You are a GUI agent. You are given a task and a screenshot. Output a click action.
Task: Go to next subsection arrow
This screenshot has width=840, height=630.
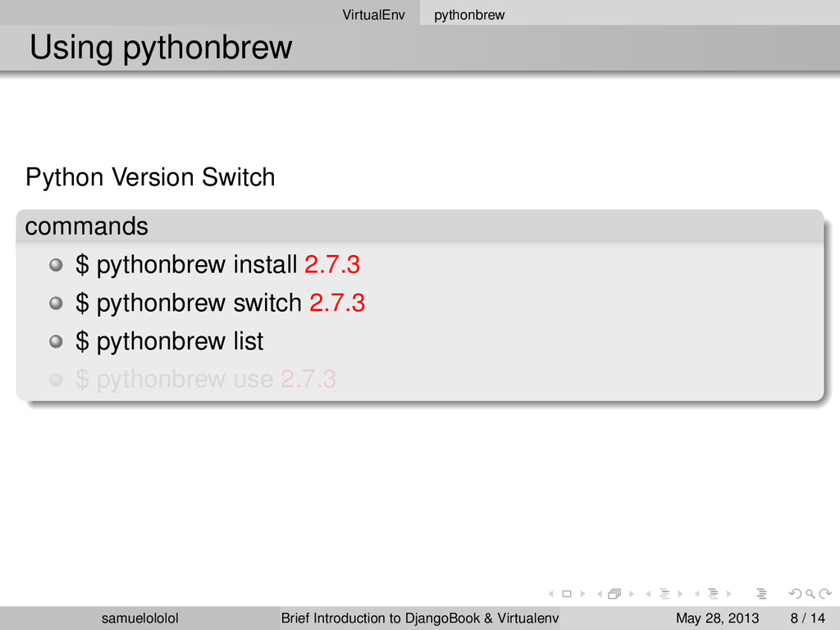pos(680,594)
